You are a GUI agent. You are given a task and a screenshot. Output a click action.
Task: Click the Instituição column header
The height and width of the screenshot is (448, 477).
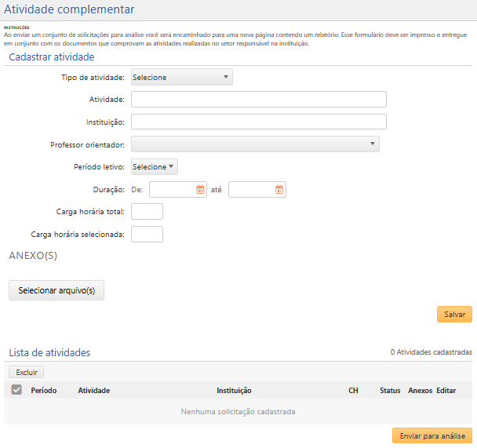tap(234, 391)
